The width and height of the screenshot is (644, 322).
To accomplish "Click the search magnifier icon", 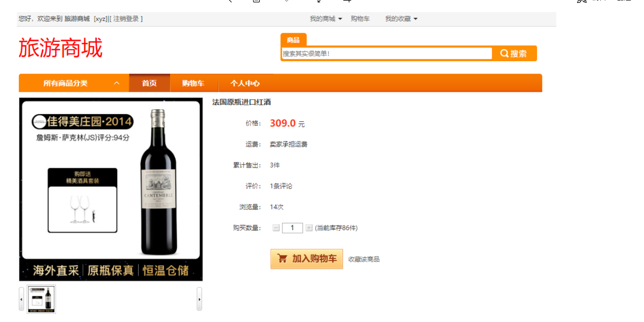I will [x=504, y=53].
